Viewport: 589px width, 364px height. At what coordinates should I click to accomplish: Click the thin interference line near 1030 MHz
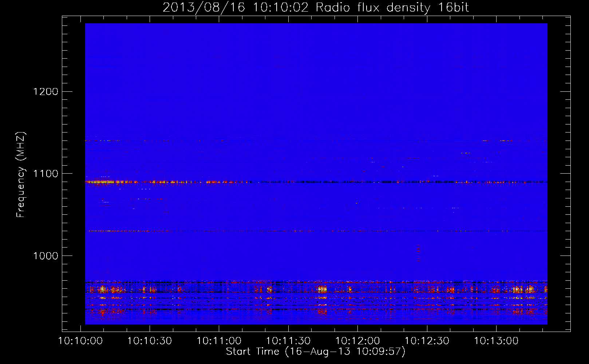pos(316,231)
